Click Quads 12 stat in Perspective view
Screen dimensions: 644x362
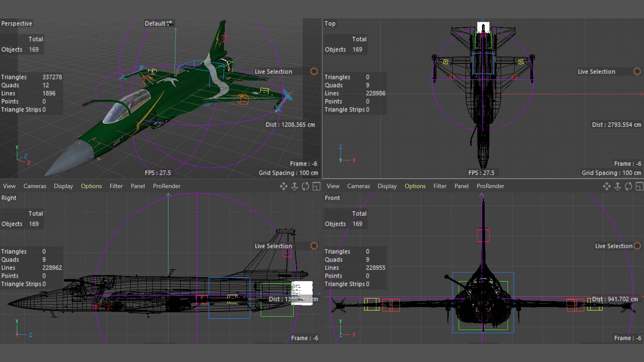(25, 85)
